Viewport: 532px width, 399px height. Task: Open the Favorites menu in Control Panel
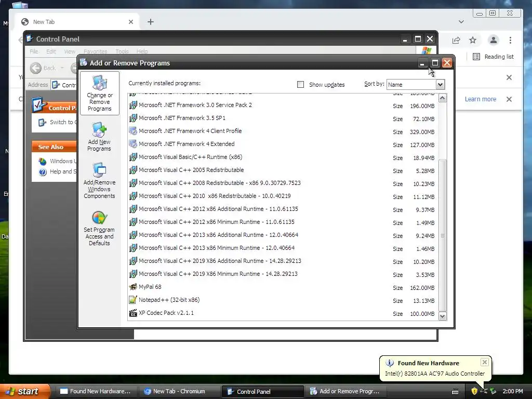coord(96,51)
